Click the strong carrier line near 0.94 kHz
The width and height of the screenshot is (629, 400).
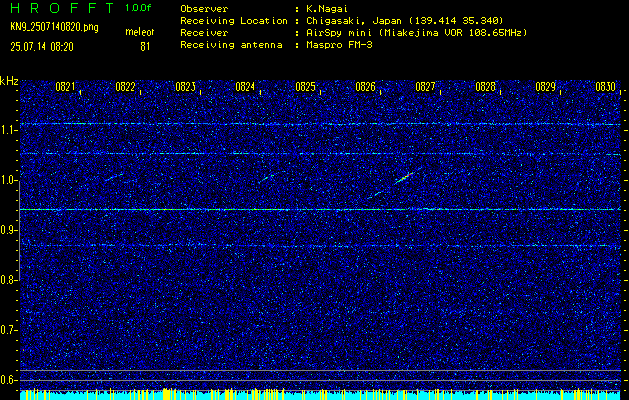(320, 209)
